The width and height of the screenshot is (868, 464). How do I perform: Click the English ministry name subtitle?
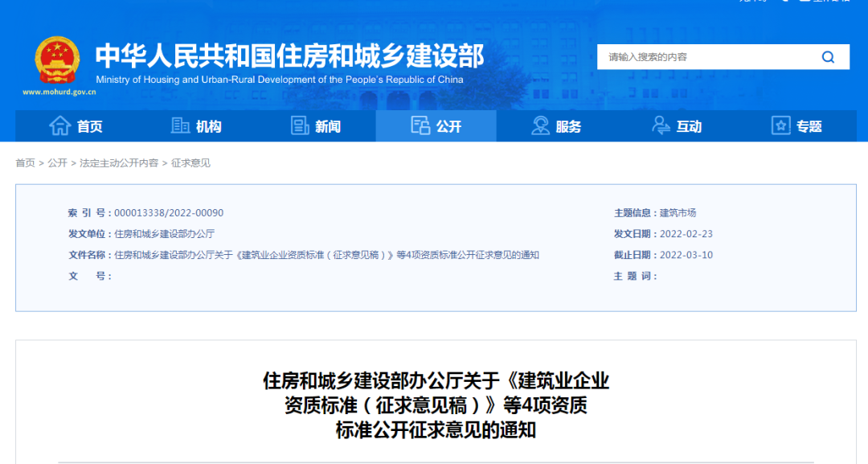(277, 80)
